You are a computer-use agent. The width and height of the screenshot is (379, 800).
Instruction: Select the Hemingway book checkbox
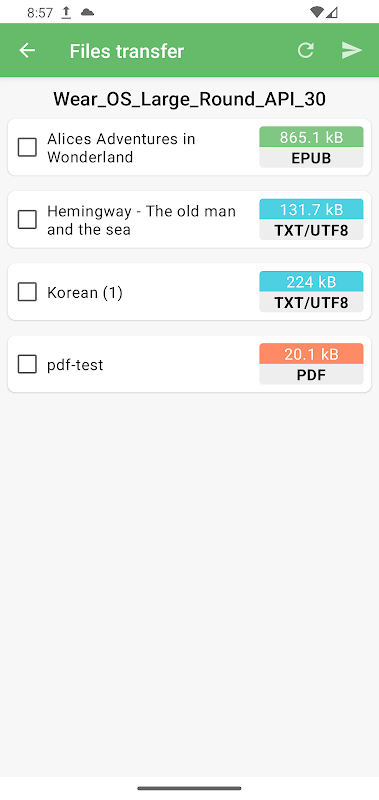pos(27,220)
